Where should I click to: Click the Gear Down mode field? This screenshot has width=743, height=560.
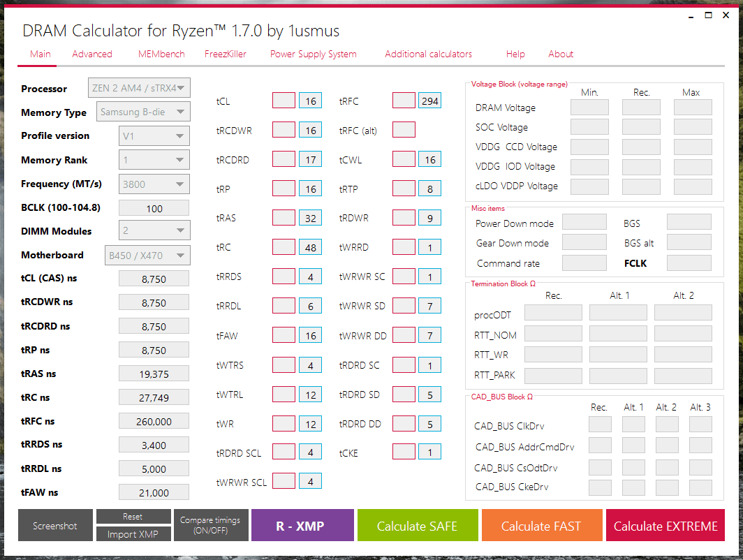(584, 242)
